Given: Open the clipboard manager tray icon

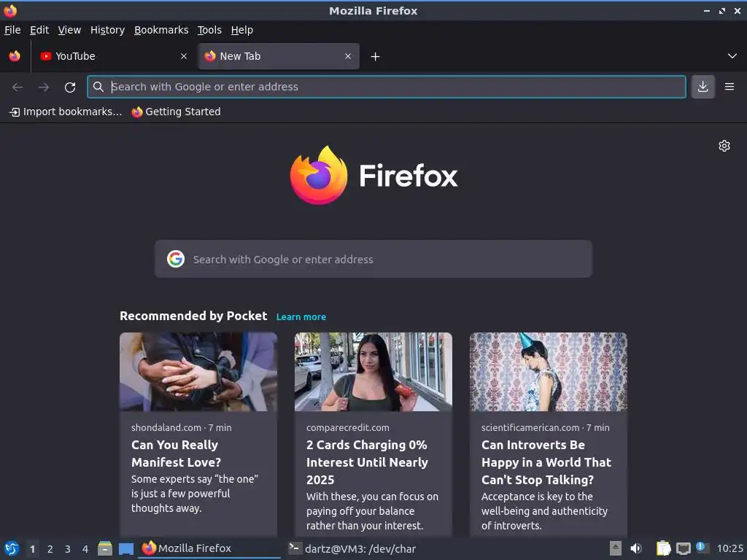Looking at the screenshot, I should [x=663, y=548].
